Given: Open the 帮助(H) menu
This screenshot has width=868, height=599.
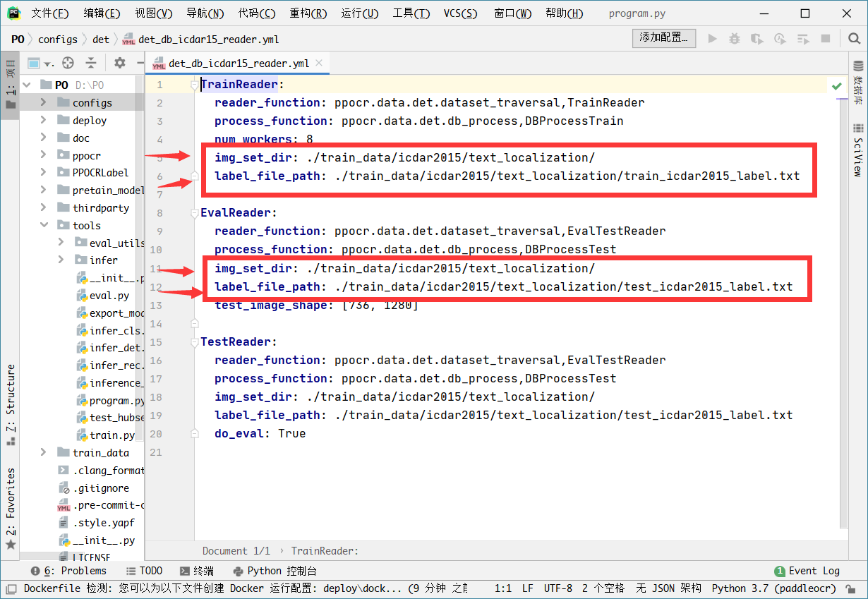Looking at the screenshot, I should 564,13.
